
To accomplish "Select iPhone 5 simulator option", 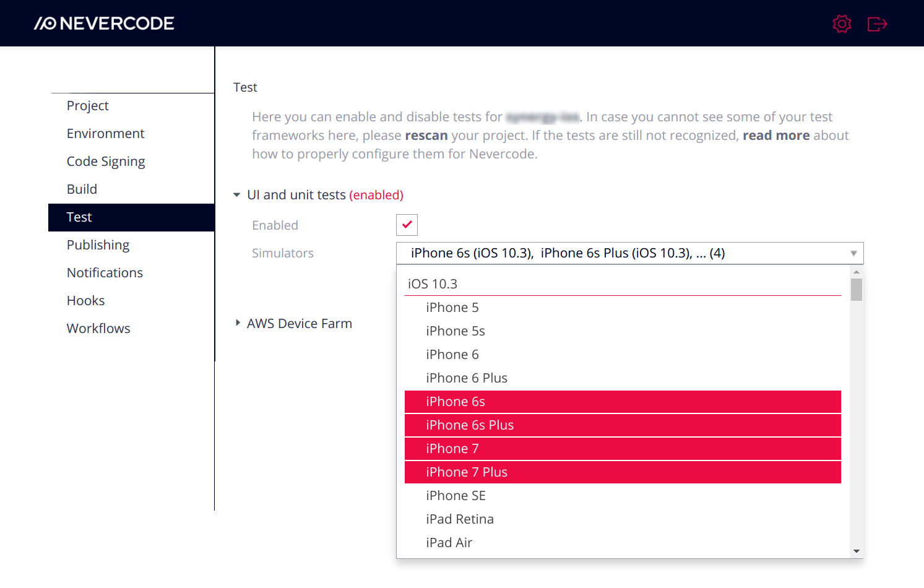I will pyautogui.click(x=623, y=308).
